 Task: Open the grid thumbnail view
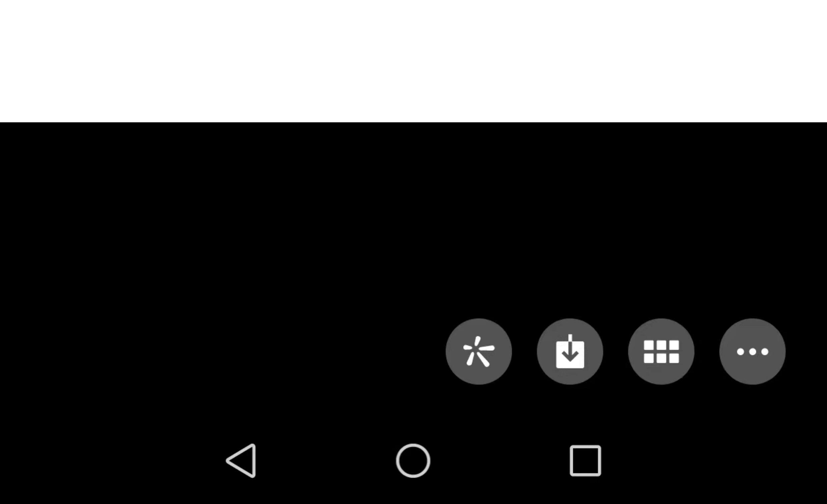click(661, 351)
